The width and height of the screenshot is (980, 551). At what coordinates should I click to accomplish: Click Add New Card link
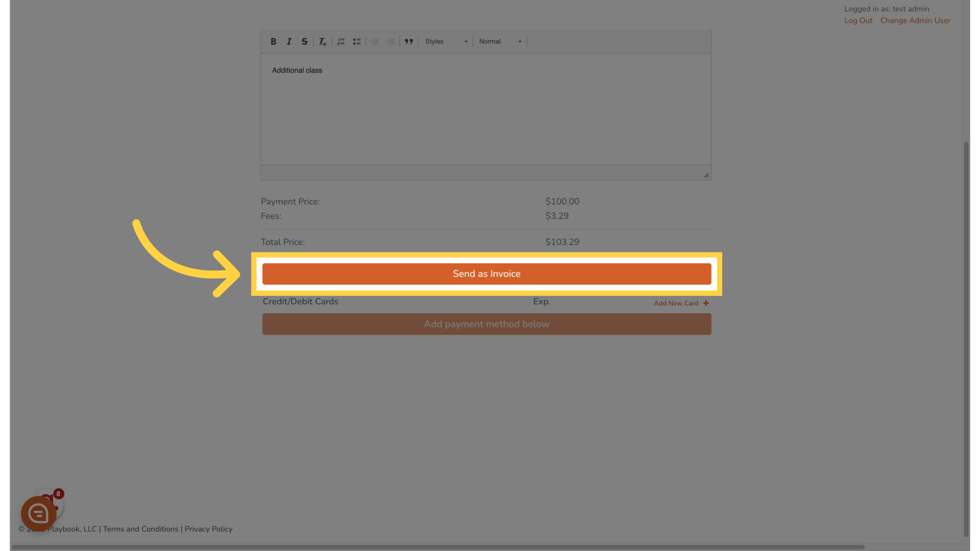[x=680, y=303]
